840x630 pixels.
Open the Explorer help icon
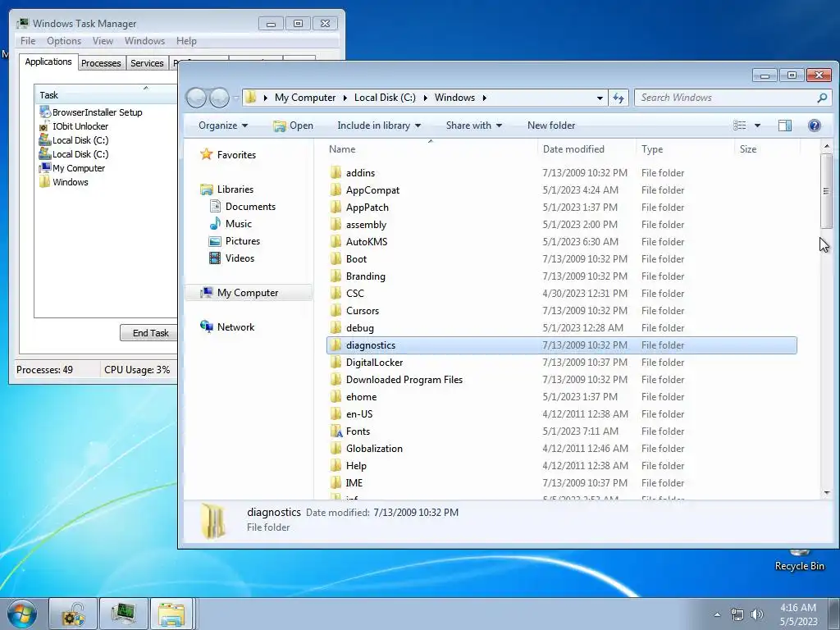coord(815,126)
